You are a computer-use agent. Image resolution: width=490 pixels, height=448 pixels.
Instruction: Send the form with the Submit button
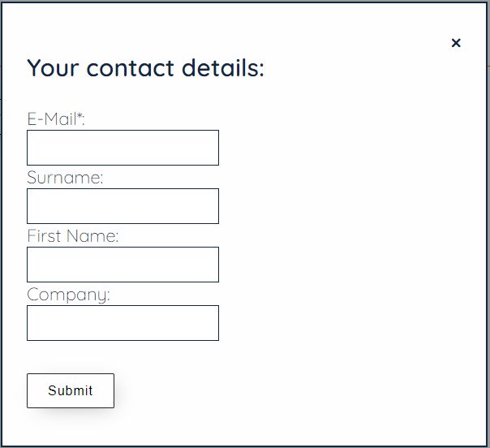pyautogui.click(x=71, y=390)
